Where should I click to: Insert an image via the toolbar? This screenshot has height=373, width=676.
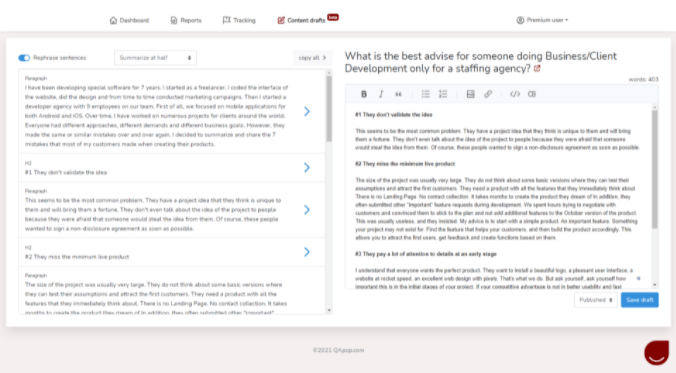tap(470, 94)
